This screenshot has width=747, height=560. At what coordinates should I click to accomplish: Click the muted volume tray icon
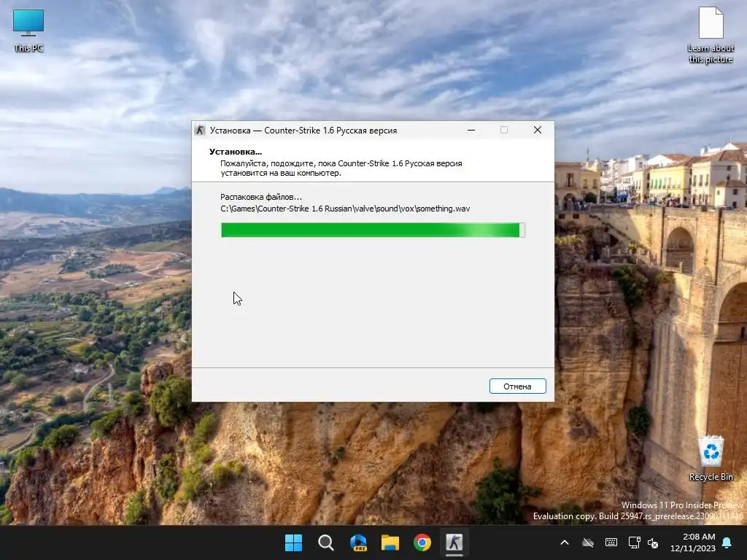tap(653, 542)
